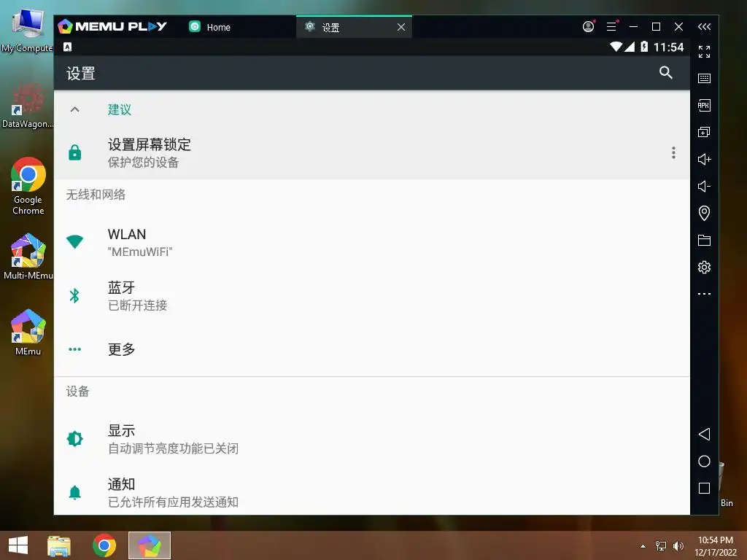
Task: Open the MEmu account profile icon
Action: pyautogui.click(x=589, y=27)
